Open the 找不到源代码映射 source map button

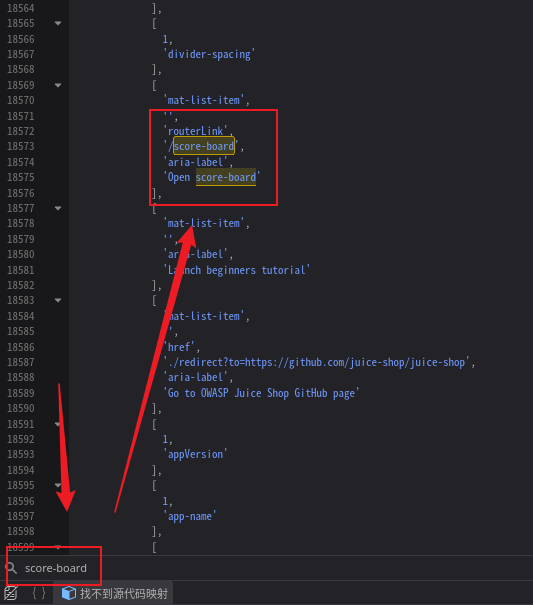click(x=117, y=593)
